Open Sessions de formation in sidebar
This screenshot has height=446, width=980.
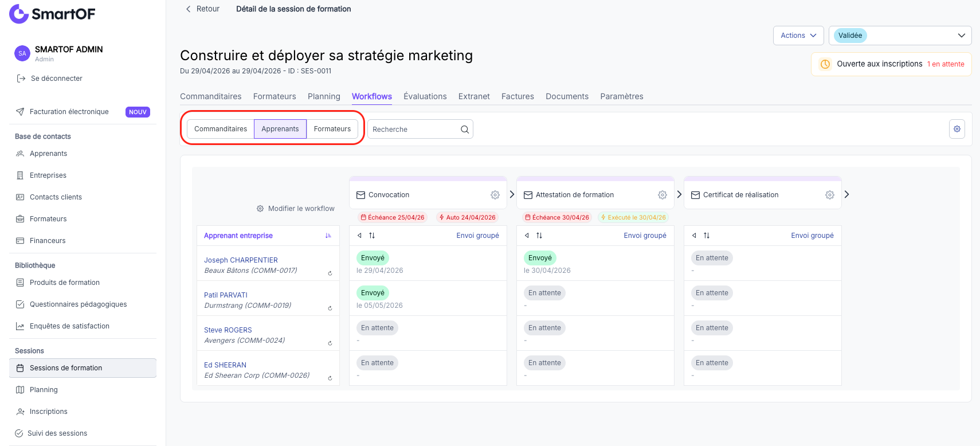[x=83, y=368]
